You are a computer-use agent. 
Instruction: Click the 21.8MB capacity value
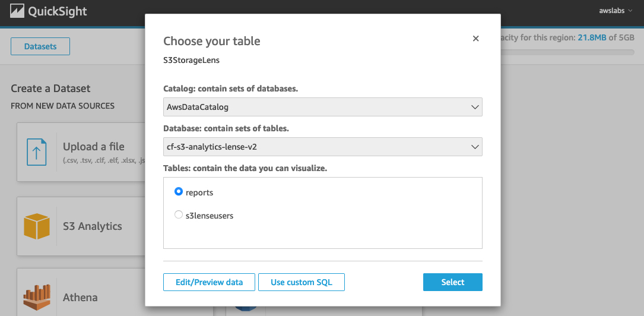click(x=592, y=38)
